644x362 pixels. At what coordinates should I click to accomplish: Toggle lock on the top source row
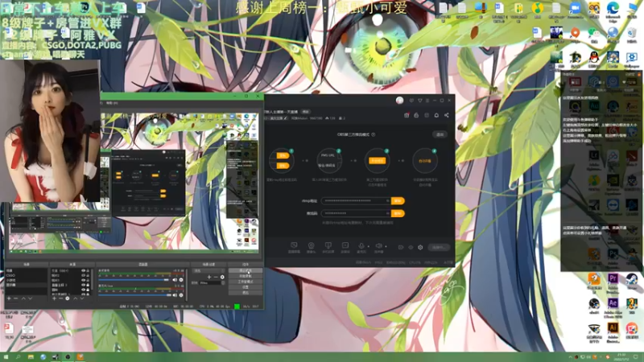click(88, 270)
